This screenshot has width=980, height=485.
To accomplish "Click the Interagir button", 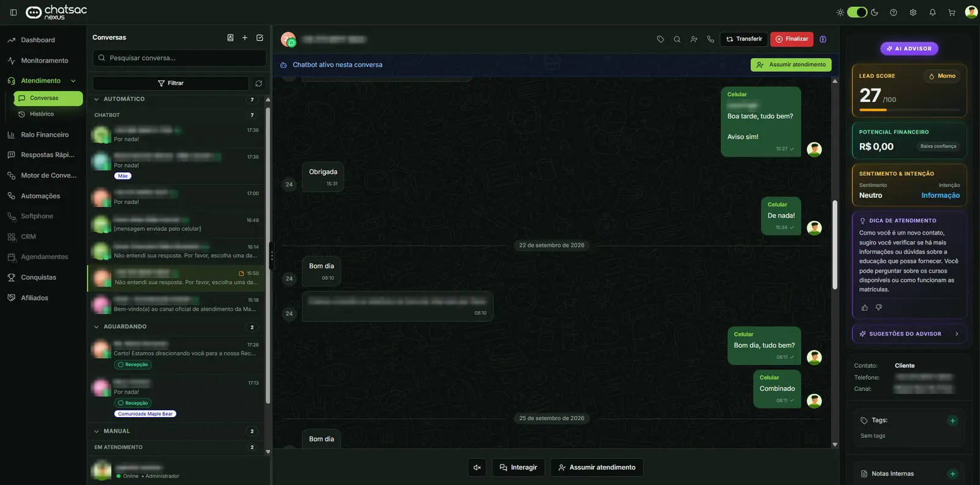I will pos(518,467).
